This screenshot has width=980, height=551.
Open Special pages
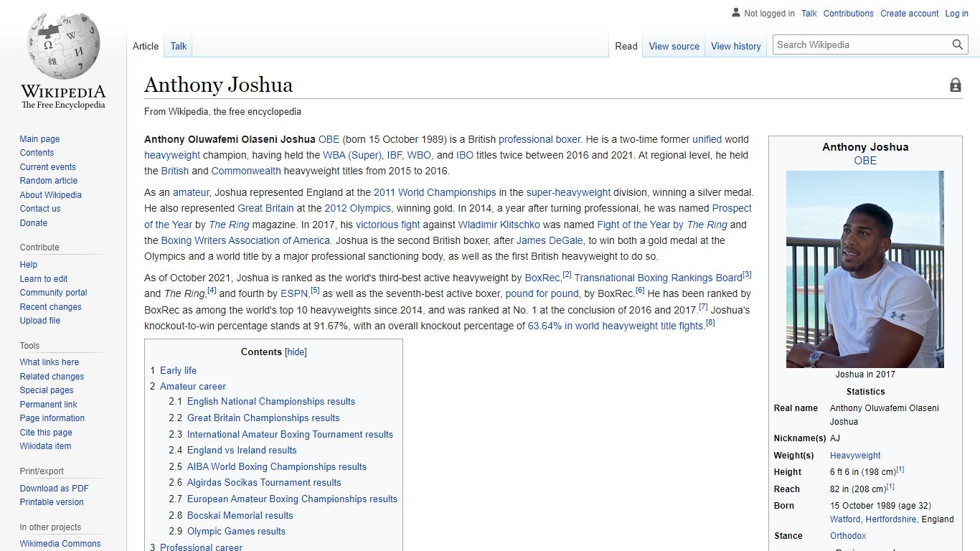pyautogui.click(x=47, y=390)
